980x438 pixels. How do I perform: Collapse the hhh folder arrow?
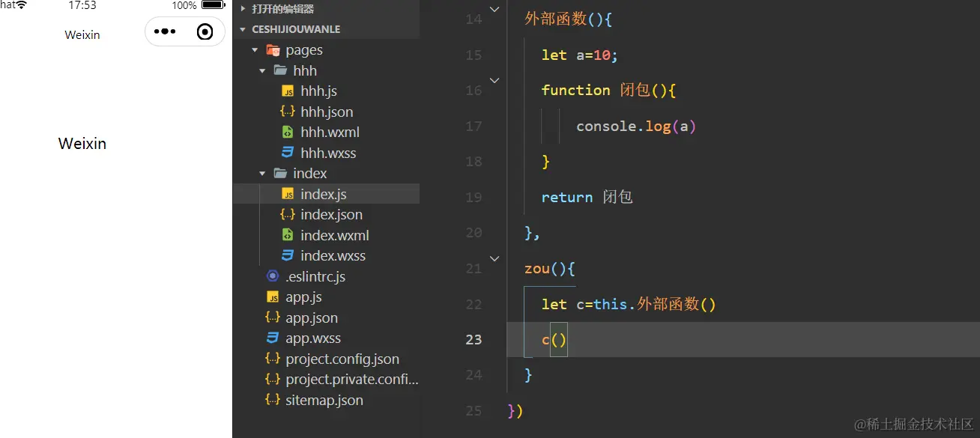click(x=262, y=70)
